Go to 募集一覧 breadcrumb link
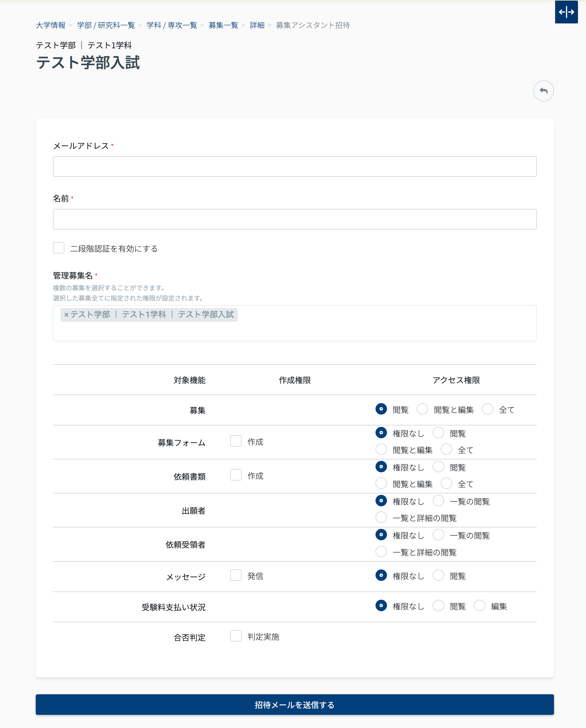This screenshot has height=728, width=586. tap(223, 25)
